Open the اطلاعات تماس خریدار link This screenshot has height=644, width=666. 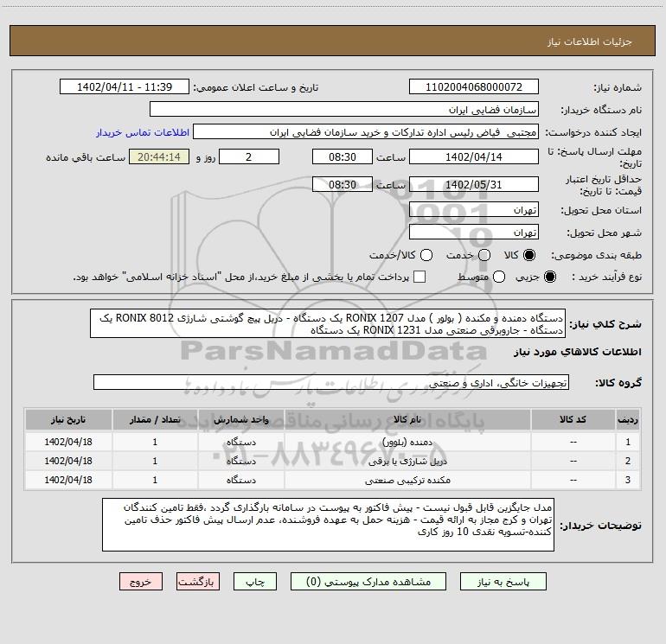[x=143, y=132]
